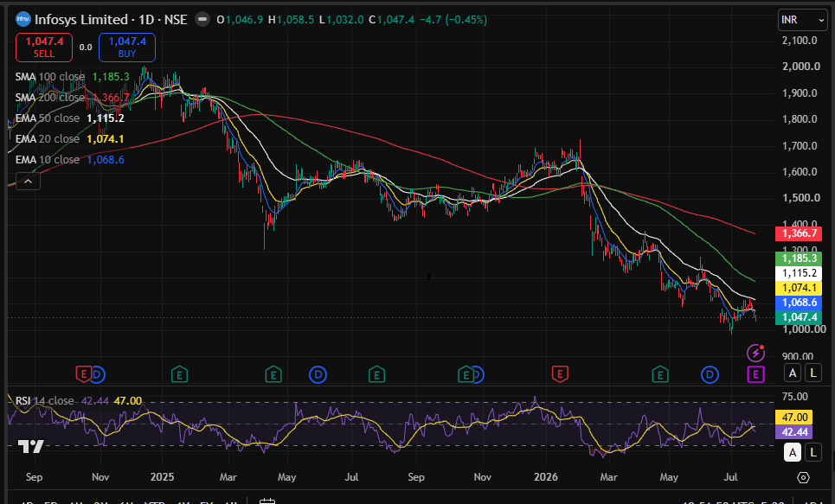Click the yellow 47.00 RSI axis label
This screenshot has height=504, width=835.
point(794,418)
